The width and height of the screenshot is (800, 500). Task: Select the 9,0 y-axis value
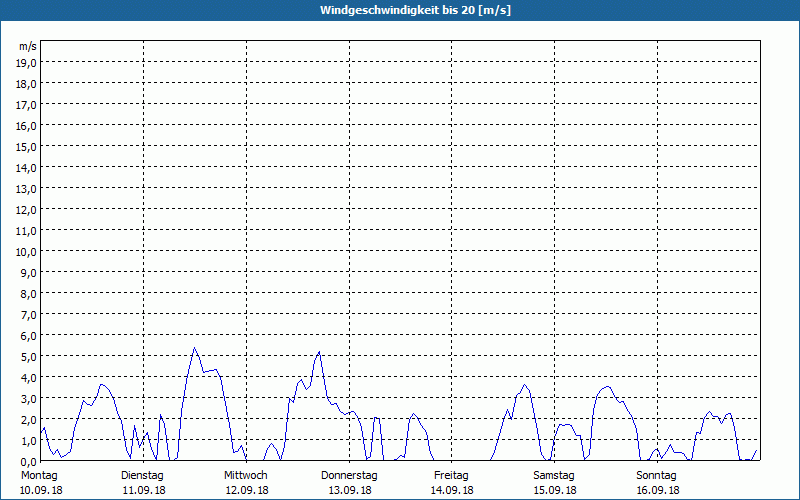click(29, 273)
